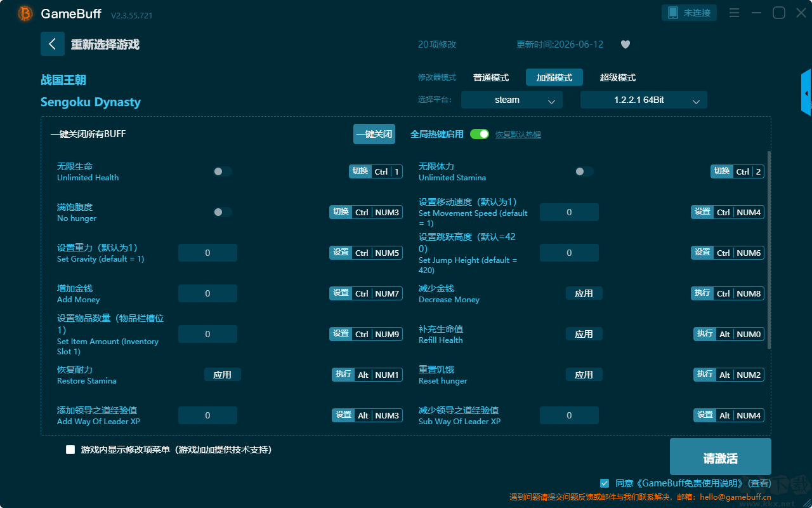Click the GameBuff logo icon
812x508 pixels.
pos(25,13)
